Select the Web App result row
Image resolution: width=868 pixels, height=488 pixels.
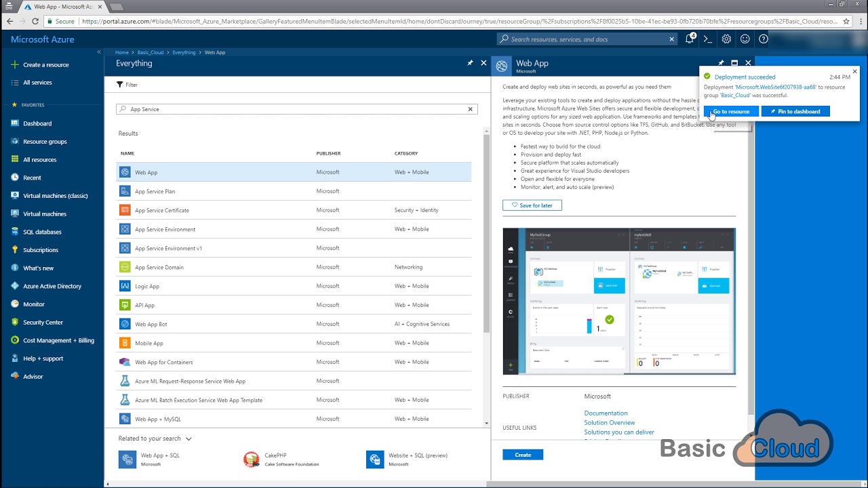click(x=294, y=172)
